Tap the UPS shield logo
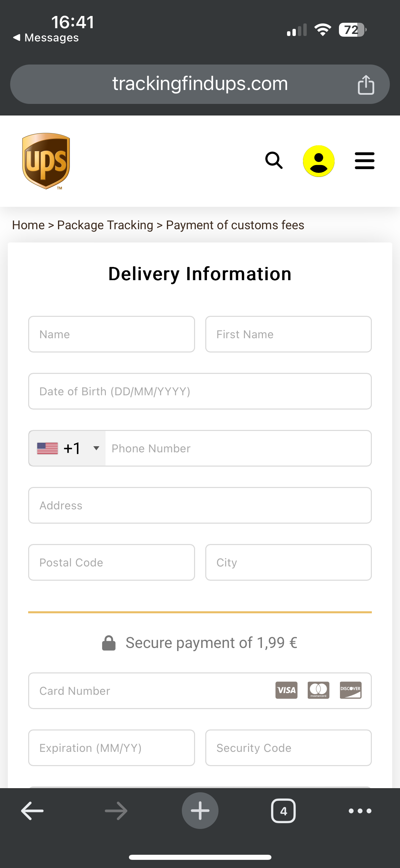The image size is (400, 868). 46,161
